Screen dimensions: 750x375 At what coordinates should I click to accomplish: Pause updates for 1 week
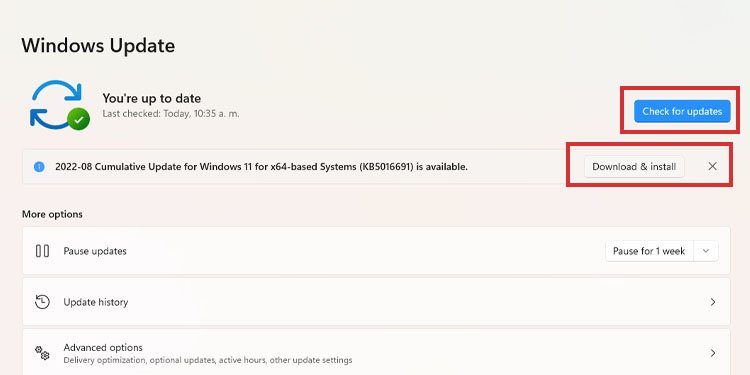click(649, 251)
